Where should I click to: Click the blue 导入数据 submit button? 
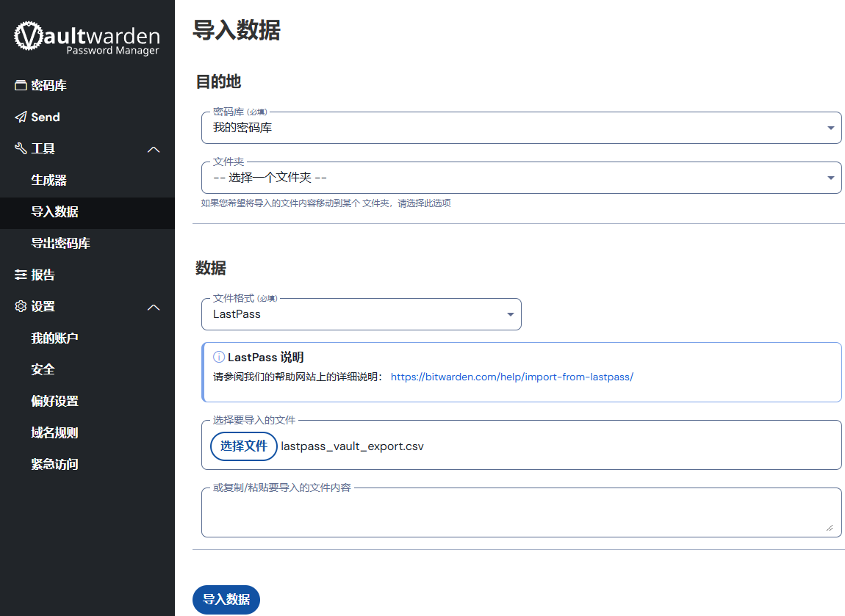(x=226, y=599)
